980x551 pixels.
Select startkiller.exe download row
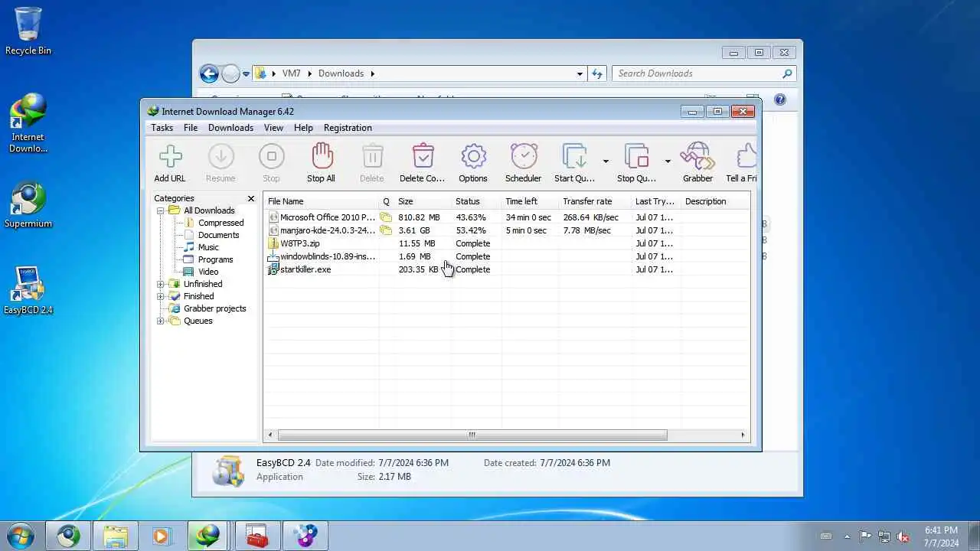point(507,269)
